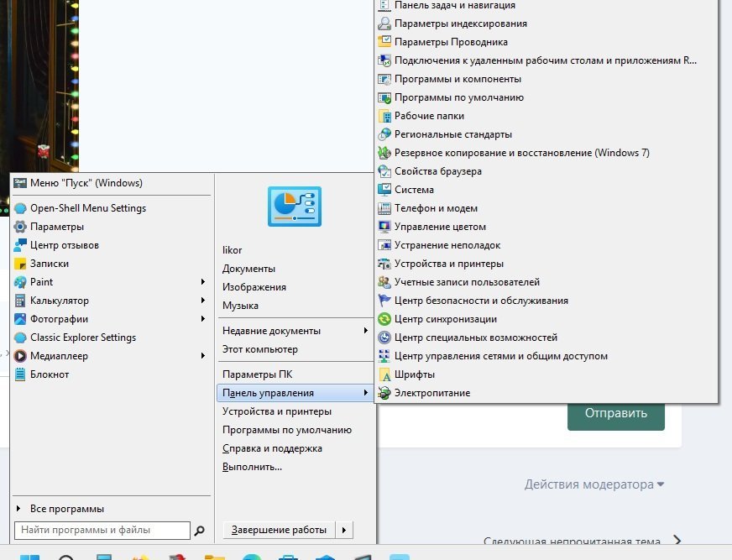Click Центр синхронизации green icon
This screenshot has height=560, width=732.
tap(384, 319)
